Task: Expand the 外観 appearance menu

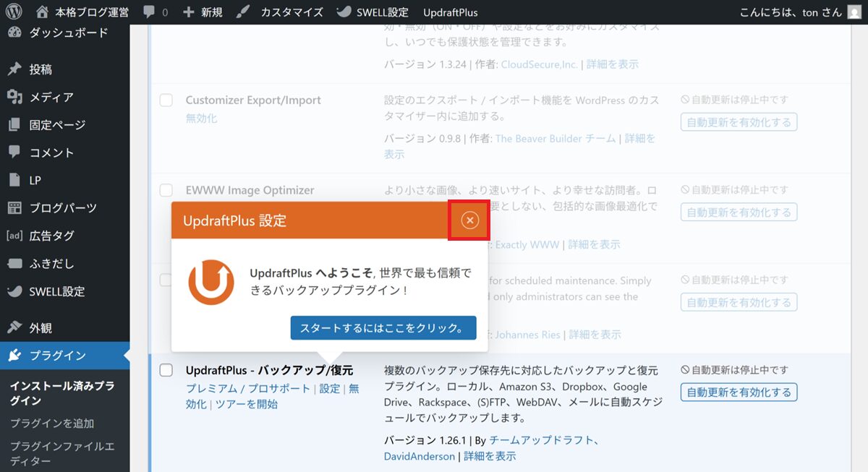Action: tap(41, 327)
